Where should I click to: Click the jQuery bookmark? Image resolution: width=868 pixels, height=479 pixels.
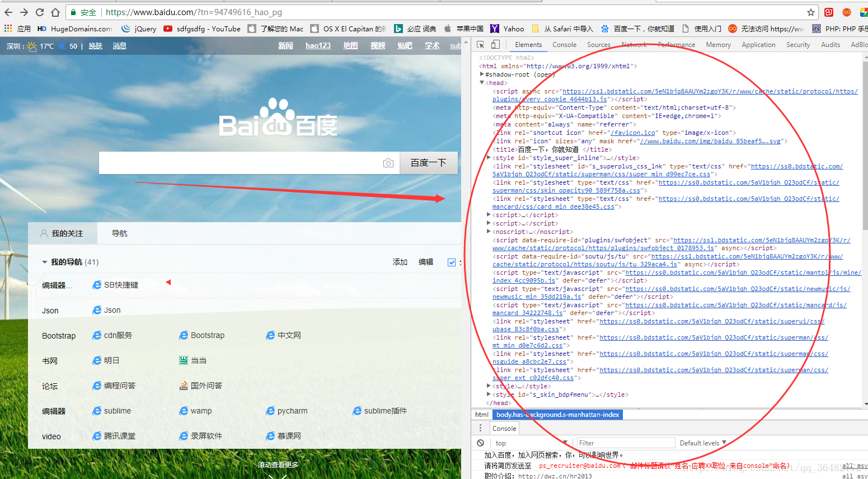pos(139,29)
